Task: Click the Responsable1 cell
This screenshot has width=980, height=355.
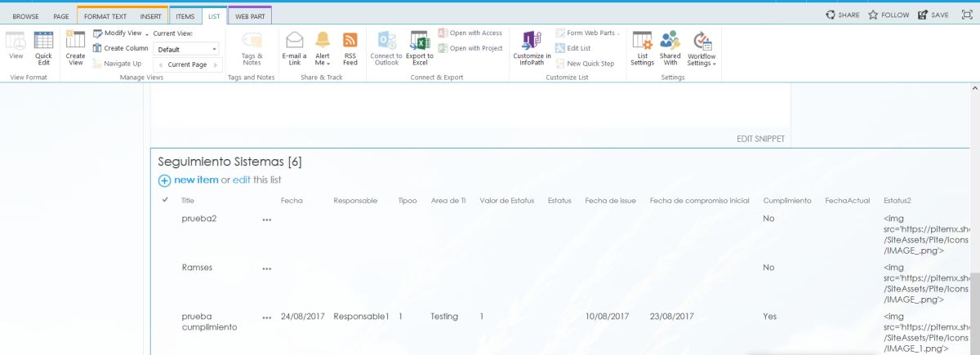Action: pos(361,316)
